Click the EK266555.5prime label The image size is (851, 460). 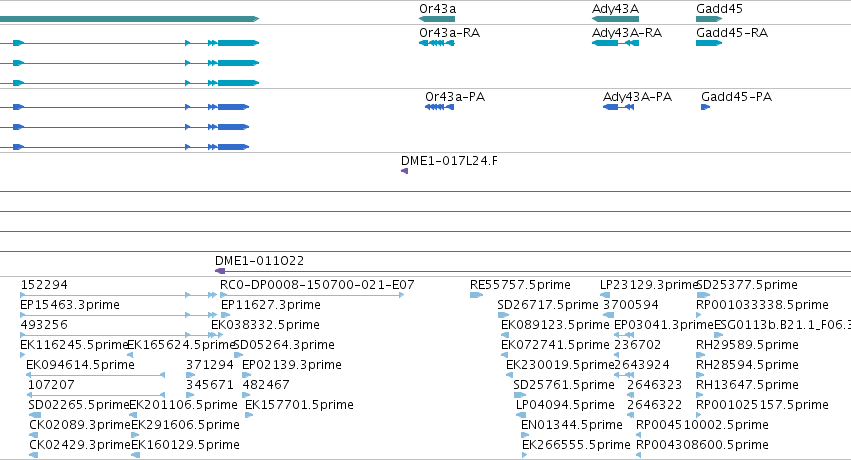pyautogui.click(x=576, y=444)
